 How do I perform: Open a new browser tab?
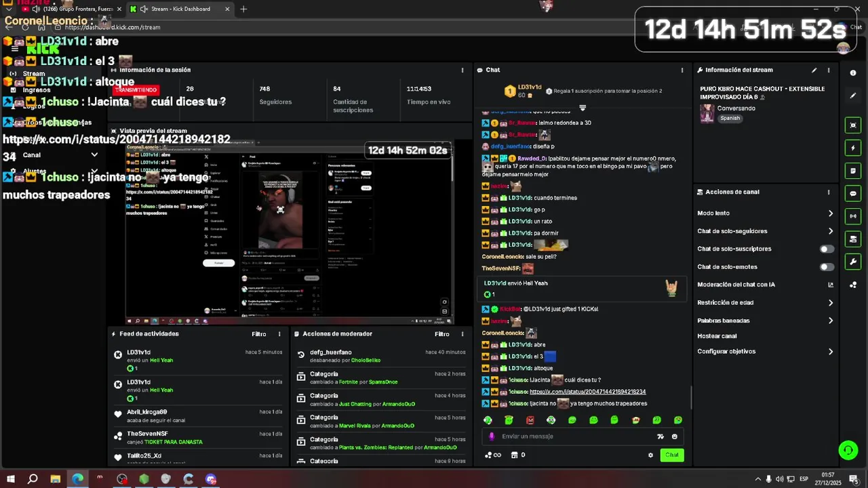pyautogui.click(x=243, y=9)
